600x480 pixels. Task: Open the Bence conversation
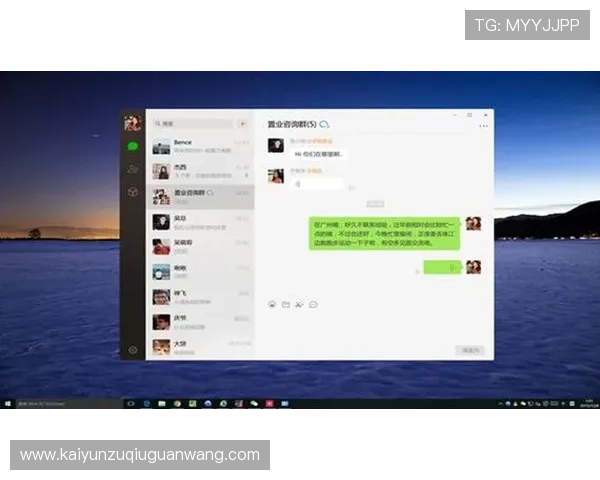pyautogui.click(x=200, y=147)
